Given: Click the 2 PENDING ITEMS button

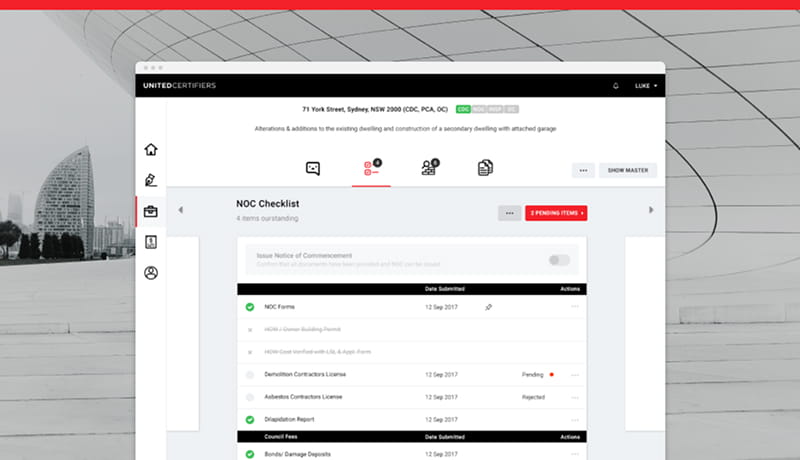Looking at the screenshot, I should (x=556, y=213).
